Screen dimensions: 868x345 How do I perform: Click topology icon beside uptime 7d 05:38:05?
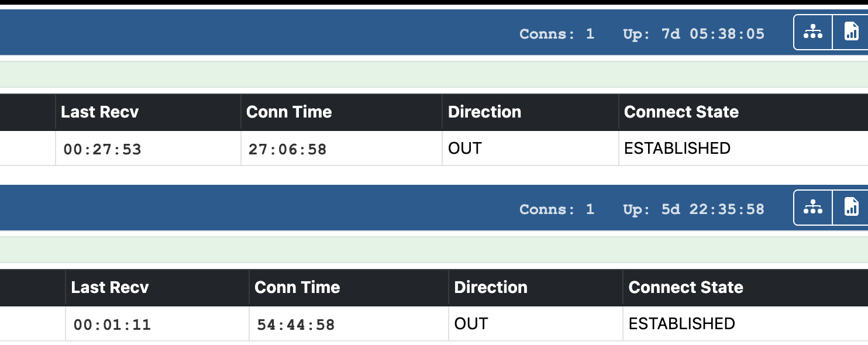tap(812, 32)
